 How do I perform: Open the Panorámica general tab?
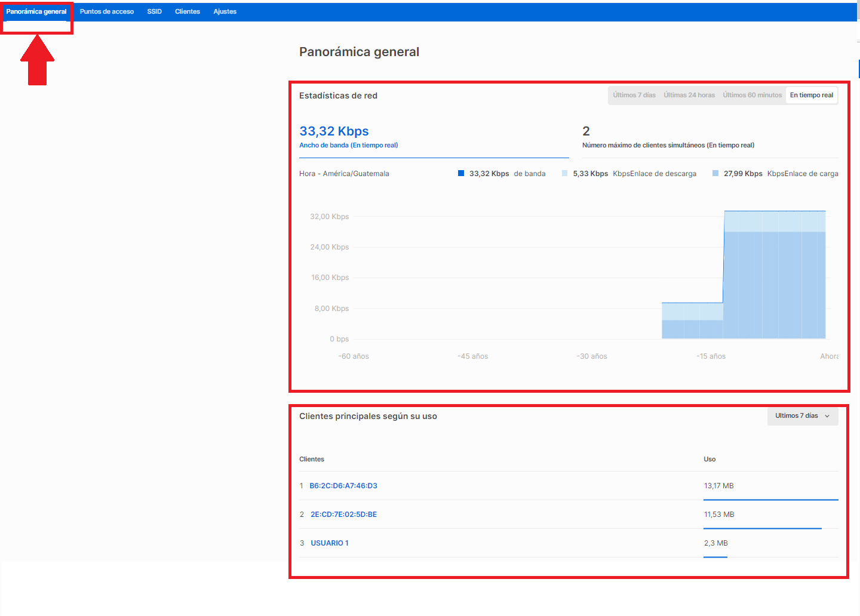pos(36,11)
